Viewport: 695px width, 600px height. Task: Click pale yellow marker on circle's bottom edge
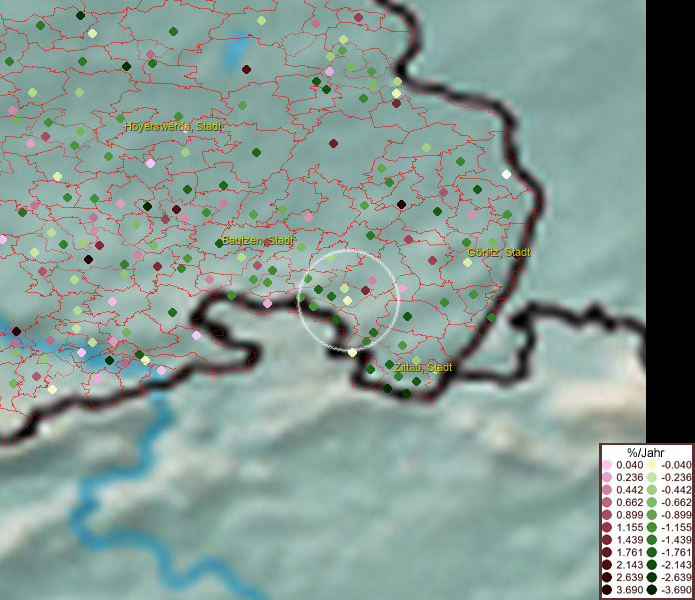point(352,352)
